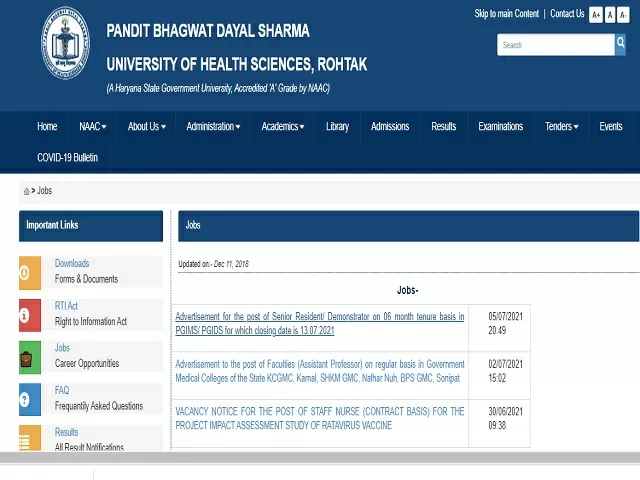640x480 pixels.
Task: Open the Examinations menu item
Action: (500, 127)
